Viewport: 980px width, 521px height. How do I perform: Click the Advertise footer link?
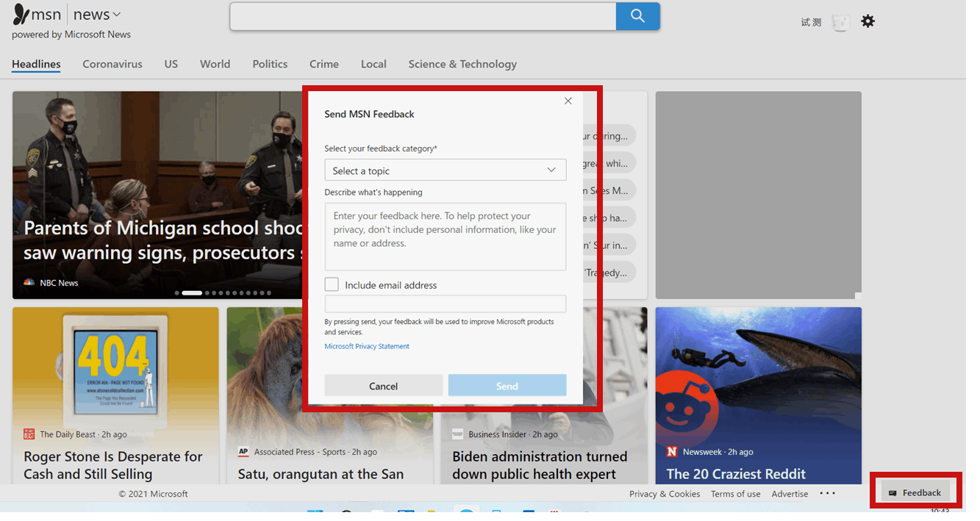pyautogui.click(x=790, y=494)
